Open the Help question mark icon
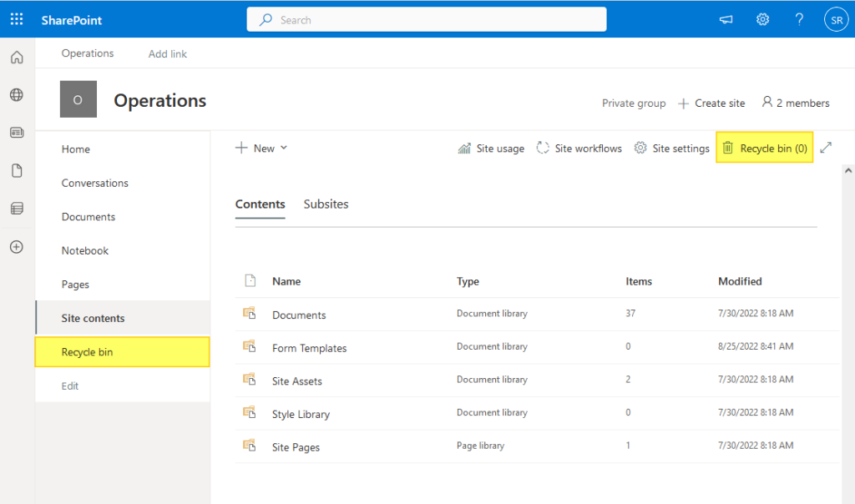 pos(799,20)
